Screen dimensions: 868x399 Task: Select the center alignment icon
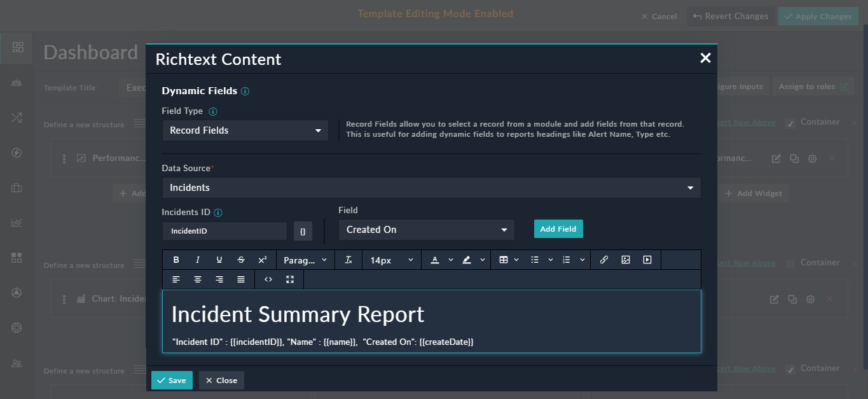198,279
